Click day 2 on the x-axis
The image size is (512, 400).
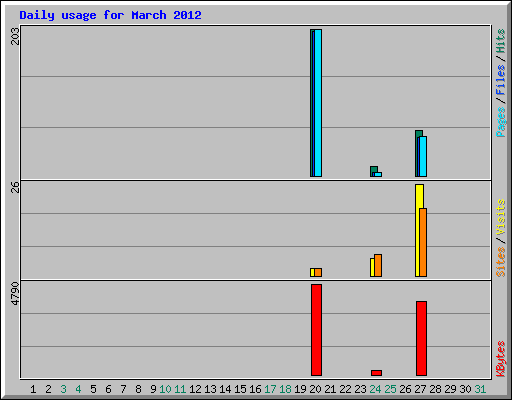[x=48, y=389]
